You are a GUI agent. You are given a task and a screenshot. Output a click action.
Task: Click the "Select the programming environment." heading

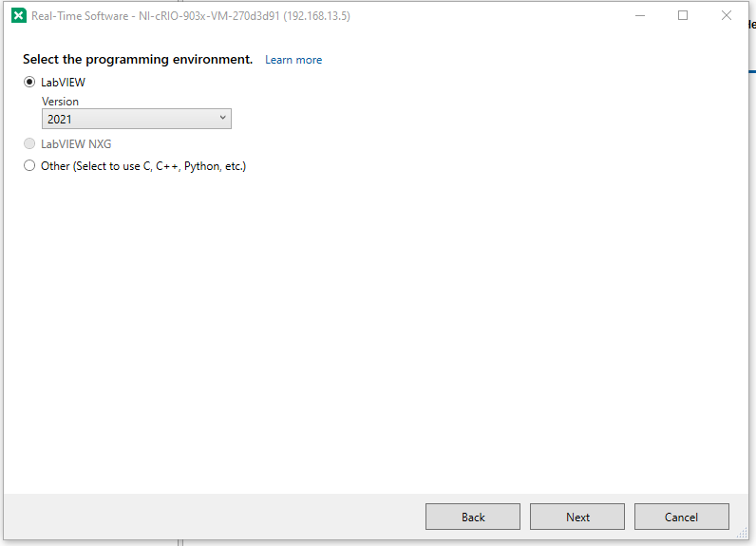pos(138,59)
